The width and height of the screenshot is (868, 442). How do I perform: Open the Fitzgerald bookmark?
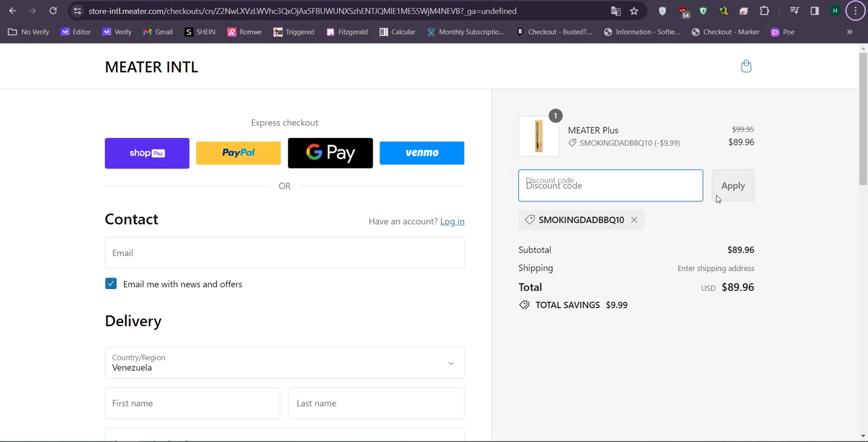pyautogui.click(x=347, y=32)
